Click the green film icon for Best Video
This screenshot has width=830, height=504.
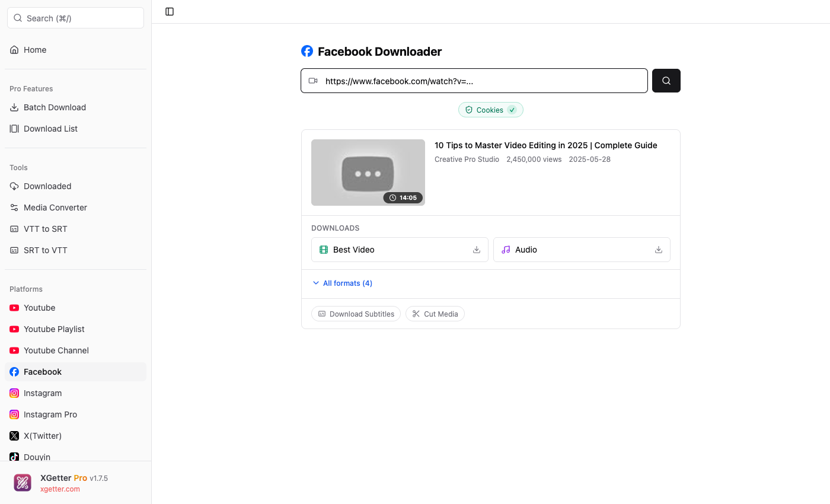[x=324, y=250]
